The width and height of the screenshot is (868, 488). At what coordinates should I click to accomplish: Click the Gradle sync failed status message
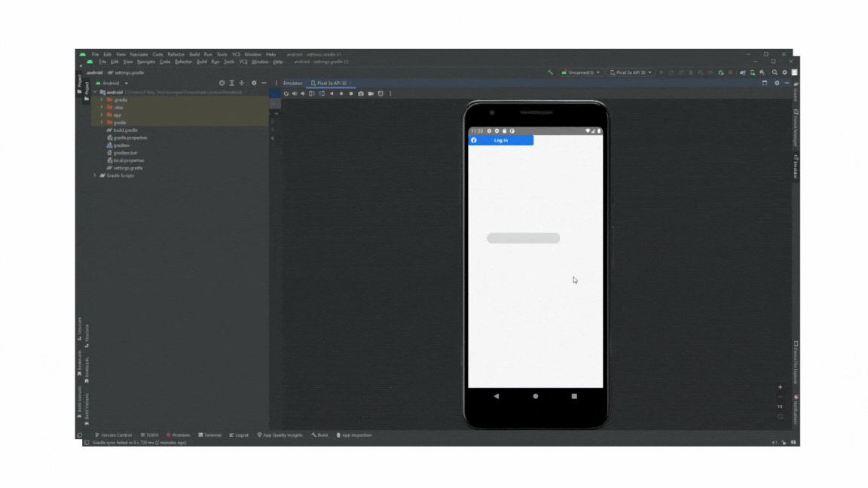pyautogui.click(x=139, y=443)
